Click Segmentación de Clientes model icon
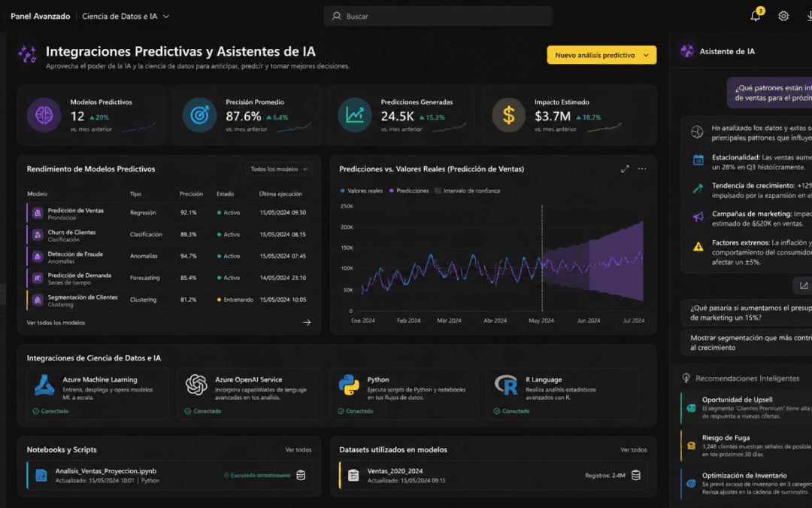Image resolution: width=812 pixels, height=508 pixels. point(38,300)
